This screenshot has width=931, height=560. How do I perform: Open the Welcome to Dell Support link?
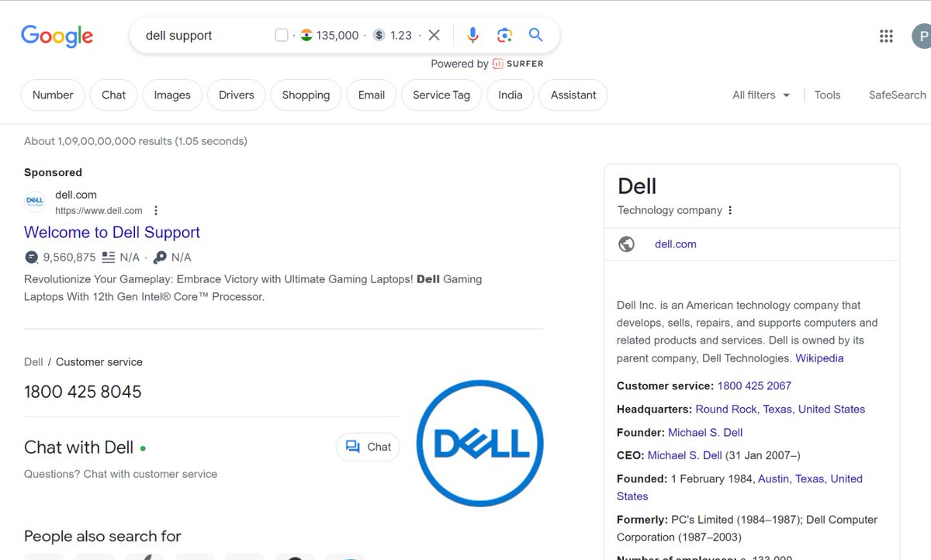[x=112, y=232]
